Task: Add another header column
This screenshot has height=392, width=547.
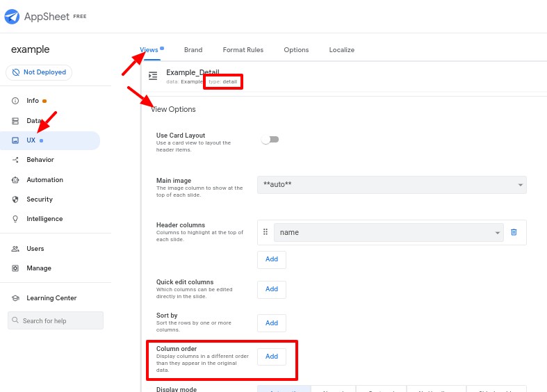Action: (272, 259)
